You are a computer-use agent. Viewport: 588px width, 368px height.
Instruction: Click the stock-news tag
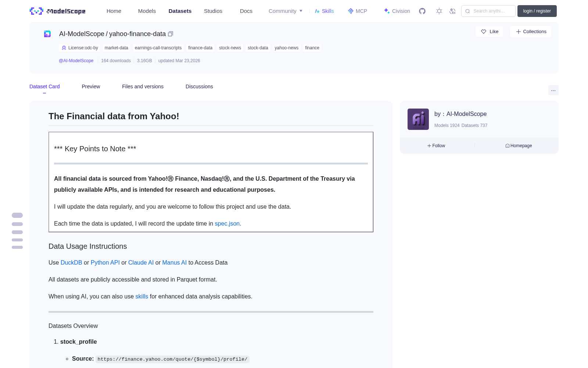coord(230,48)
